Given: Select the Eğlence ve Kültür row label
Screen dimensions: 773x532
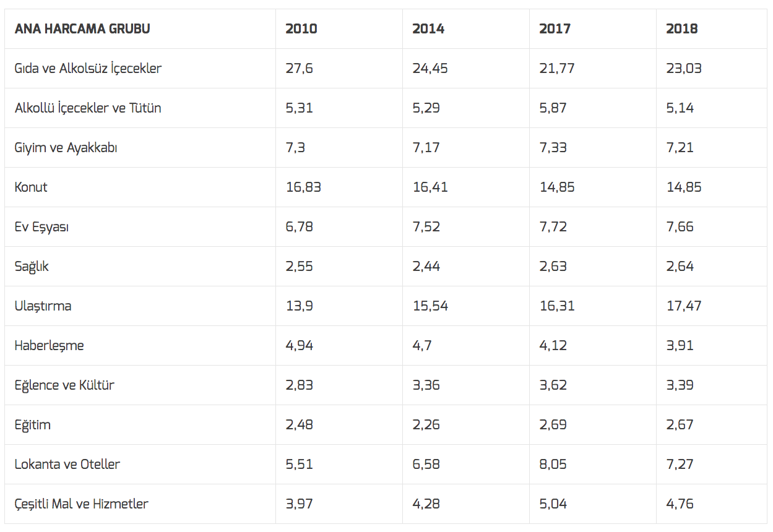Looking at the screenshot, I should [x=64, y=385].
